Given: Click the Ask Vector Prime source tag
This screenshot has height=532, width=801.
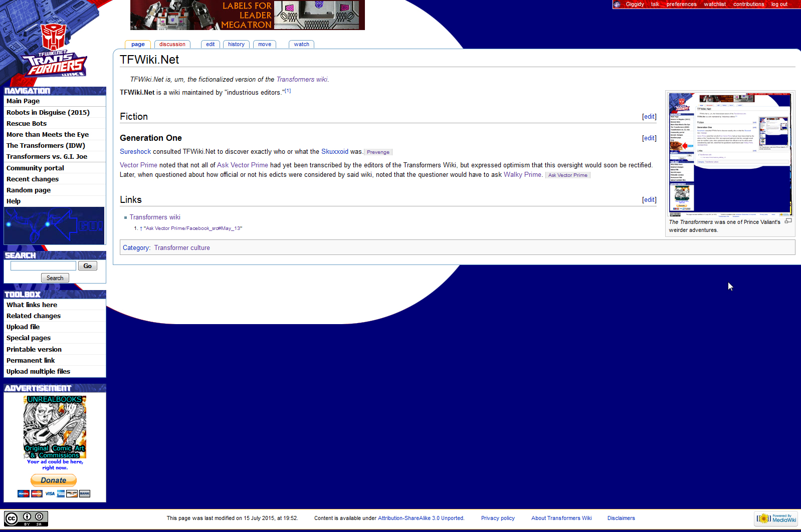Looking at the screenshot, I should (x=568, y=175).
